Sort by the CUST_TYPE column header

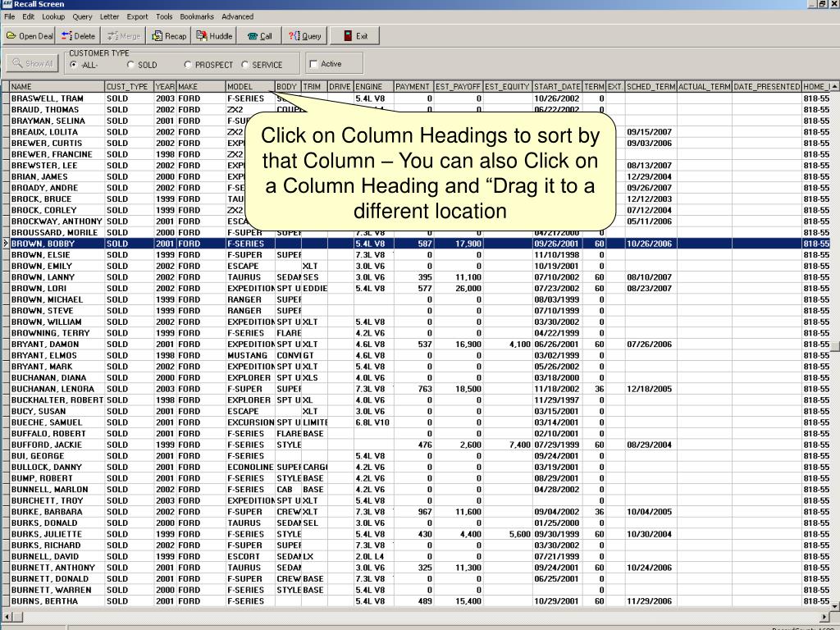pos(129,86)
